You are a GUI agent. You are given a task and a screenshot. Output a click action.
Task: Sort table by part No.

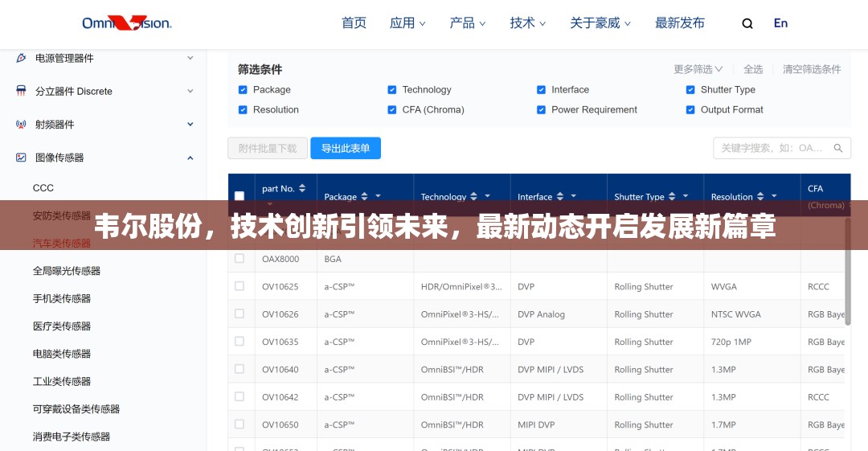(302, 188)
